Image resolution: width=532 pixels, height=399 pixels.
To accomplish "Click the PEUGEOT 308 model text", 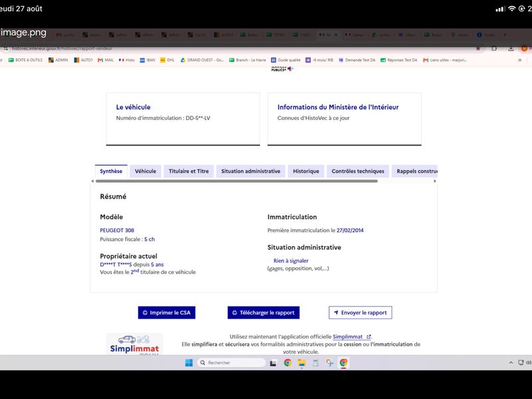I will (117, 230).
